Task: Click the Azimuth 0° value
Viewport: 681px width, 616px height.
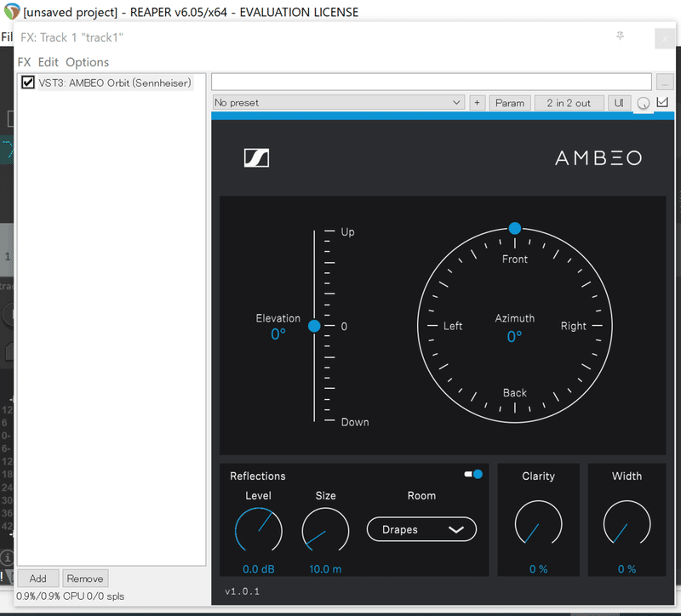Action: (x=515, y=336)
